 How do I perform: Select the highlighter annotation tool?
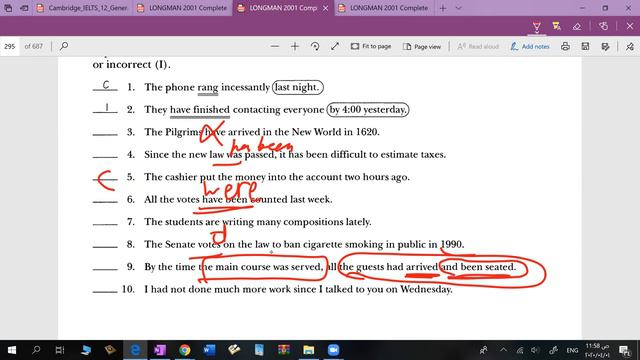556,27
